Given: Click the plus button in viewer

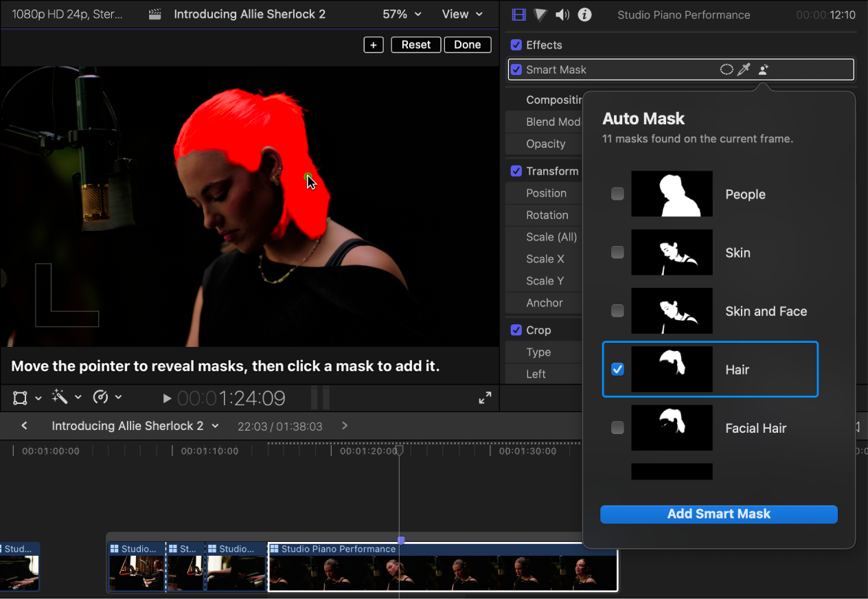Looking at the screenshot, I should [x=374, y=45].
